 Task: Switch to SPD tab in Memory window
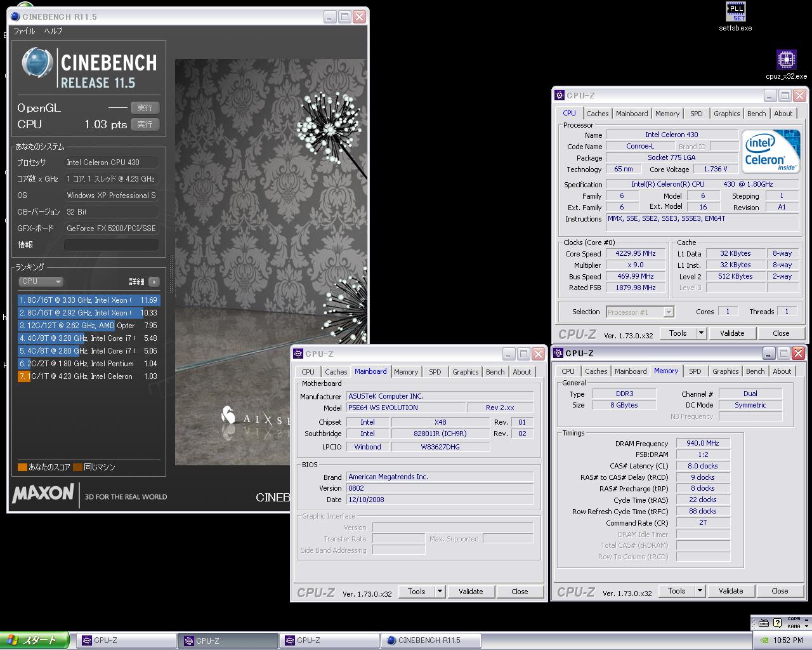click(695, 371)
